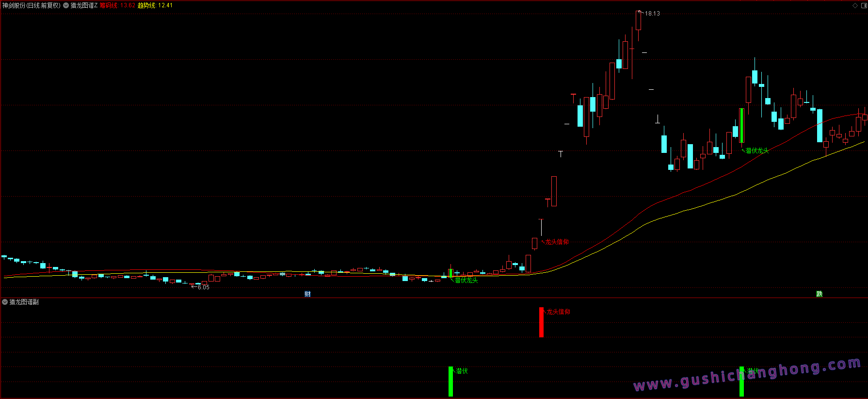Click the green 跌 marker icon
The width and height of the screenshot is (868, 399).
click(819, 294)
